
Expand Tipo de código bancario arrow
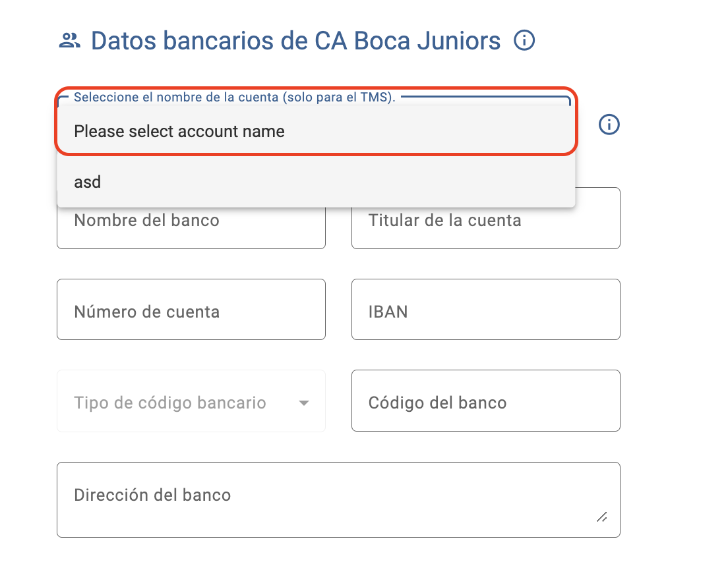(303, 403)
